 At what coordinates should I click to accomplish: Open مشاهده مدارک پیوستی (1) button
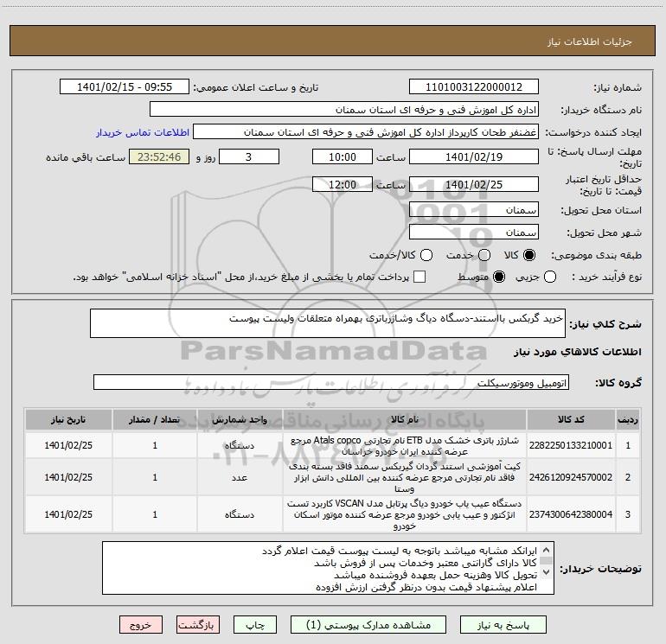[x=368, y=625]
